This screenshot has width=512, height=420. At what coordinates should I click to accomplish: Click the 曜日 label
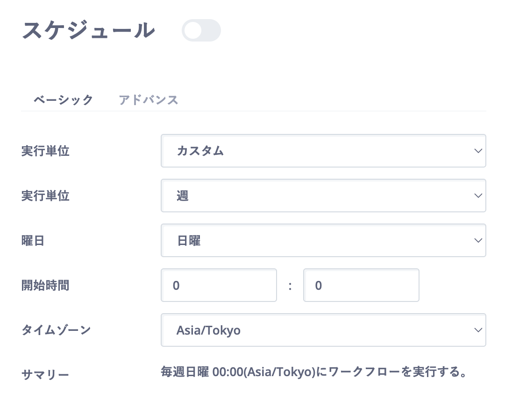click(33, 241)
